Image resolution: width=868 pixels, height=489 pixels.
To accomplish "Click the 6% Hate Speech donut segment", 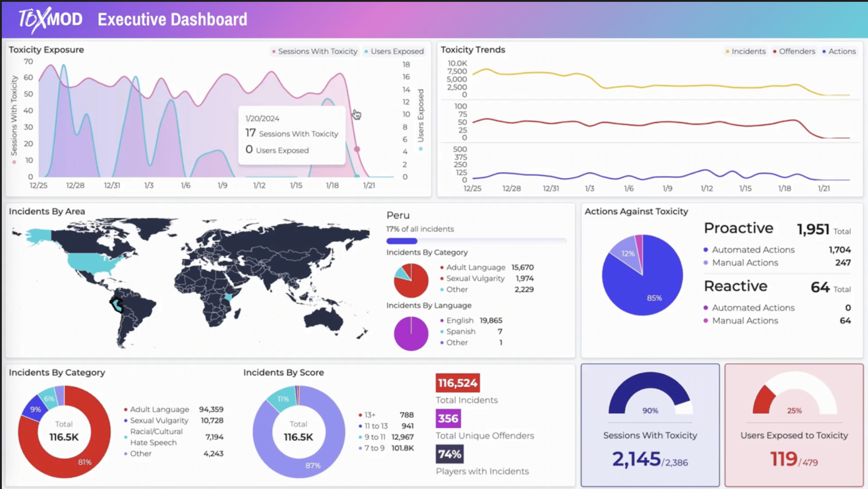I will click(x=48, y=398).
